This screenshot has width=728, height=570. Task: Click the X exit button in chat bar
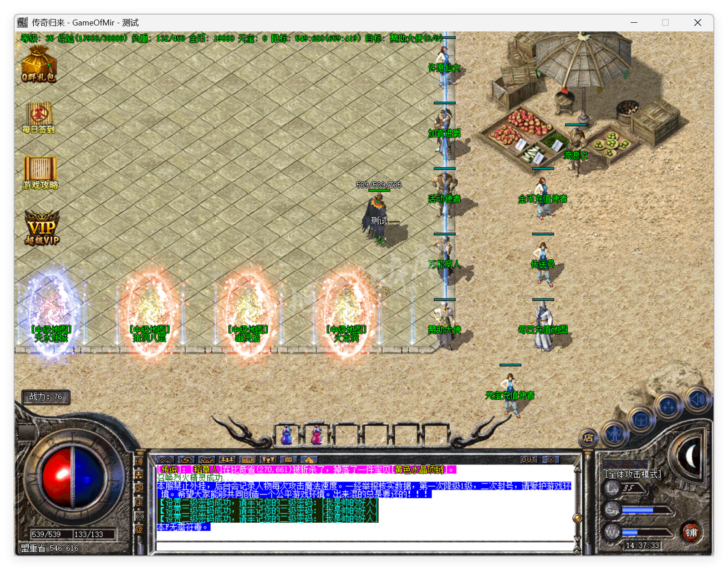551,459
